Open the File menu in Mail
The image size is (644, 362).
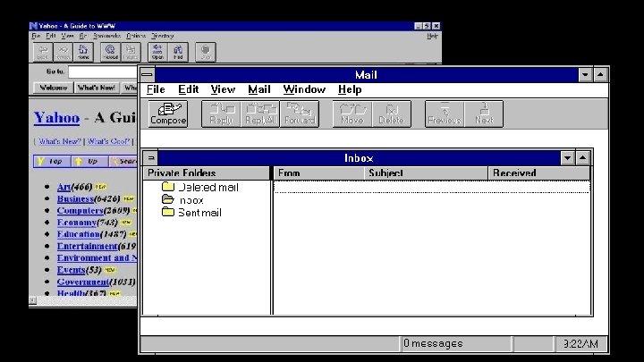click(156, 89)
